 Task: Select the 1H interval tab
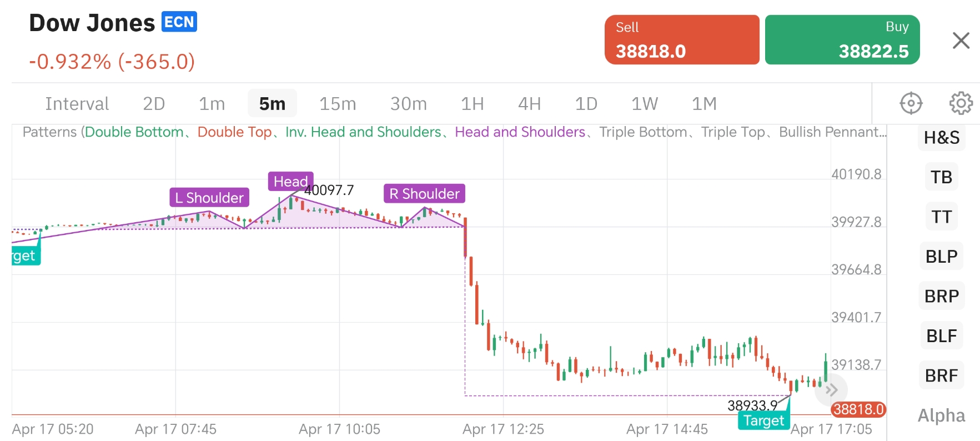click(473, 104)
